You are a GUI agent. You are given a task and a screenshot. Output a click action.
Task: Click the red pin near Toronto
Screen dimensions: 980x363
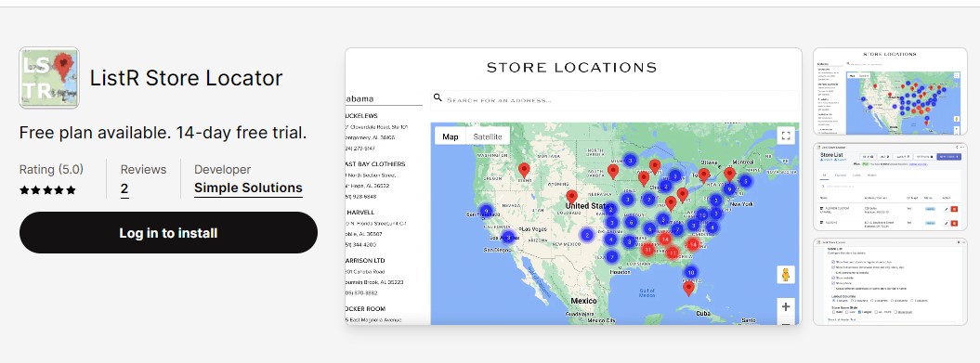(x=704, y=175)
